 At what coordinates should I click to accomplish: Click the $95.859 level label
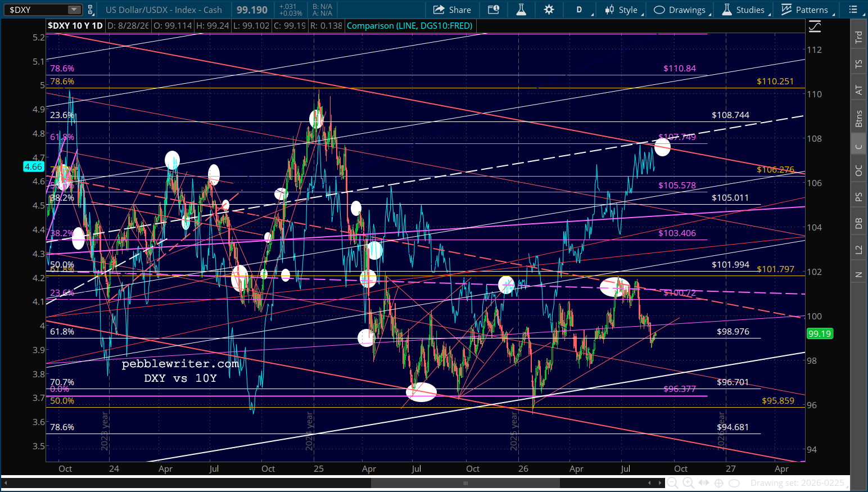click(778, 401)
